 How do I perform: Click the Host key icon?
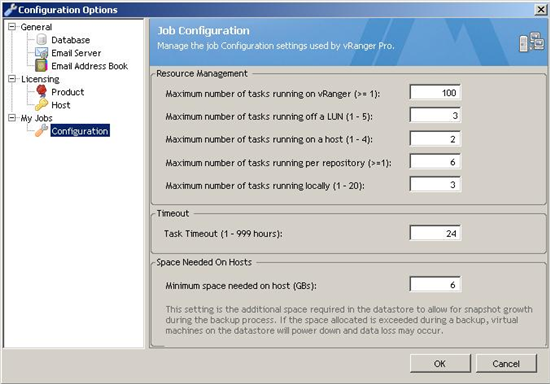(41, 105)
